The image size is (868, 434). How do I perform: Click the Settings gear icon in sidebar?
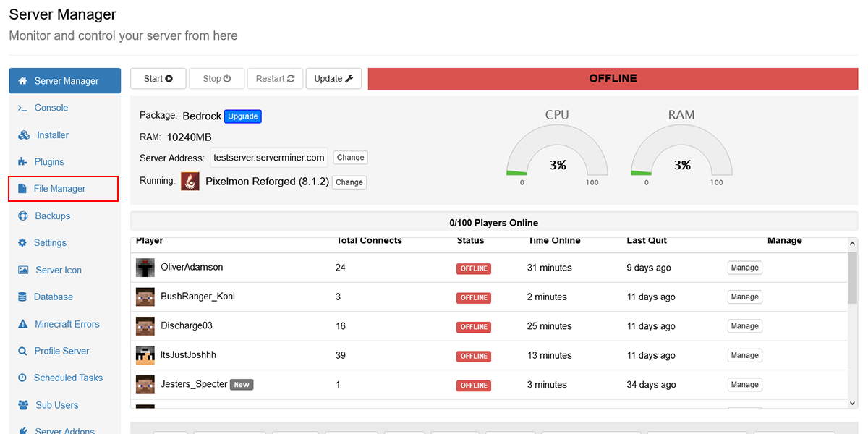point(22,243)
